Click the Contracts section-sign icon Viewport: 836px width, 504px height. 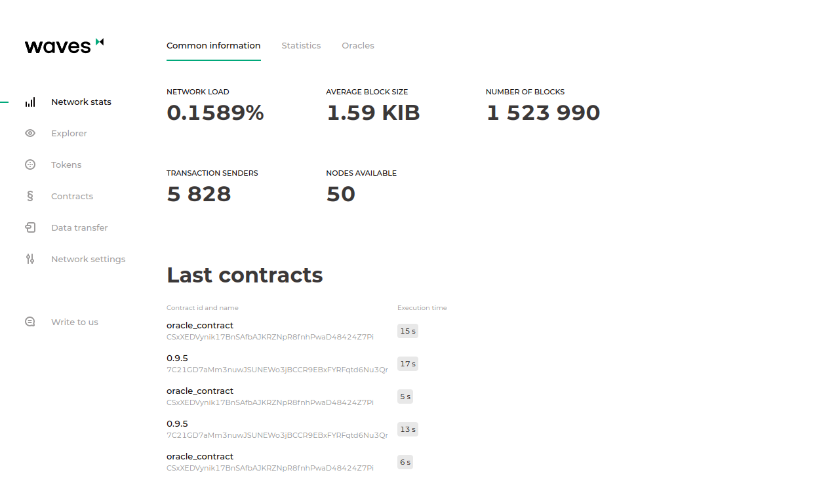click(x=30, y=196)
